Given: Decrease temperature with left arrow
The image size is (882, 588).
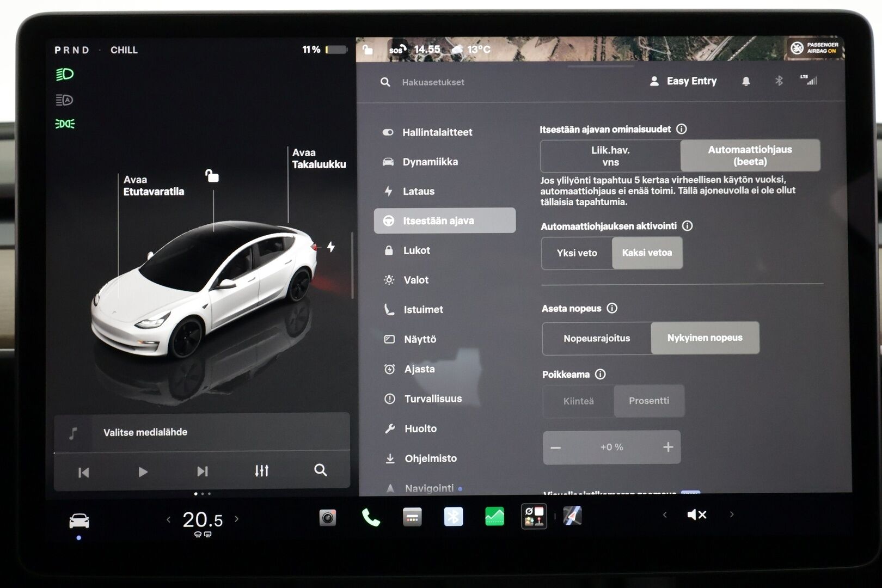Looking at the screenshot, I should pyautogui.click(x=168, y=519).
